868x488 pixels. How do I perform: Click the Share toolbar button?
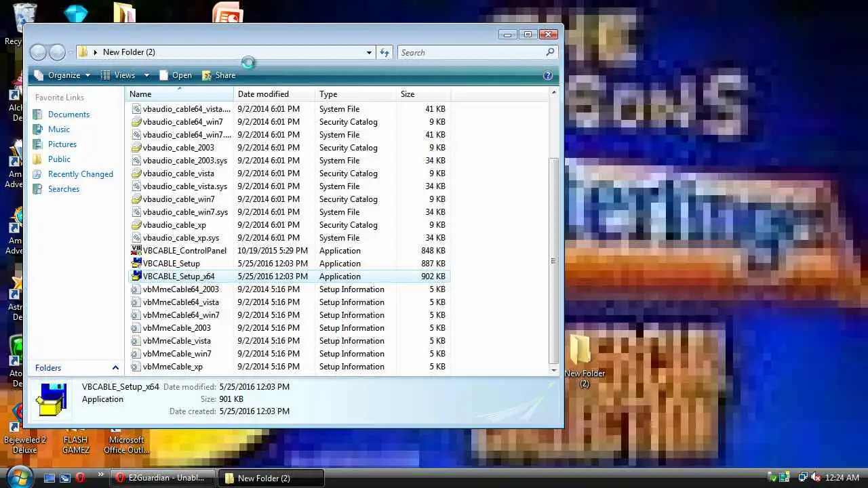[x=218, y=75]
